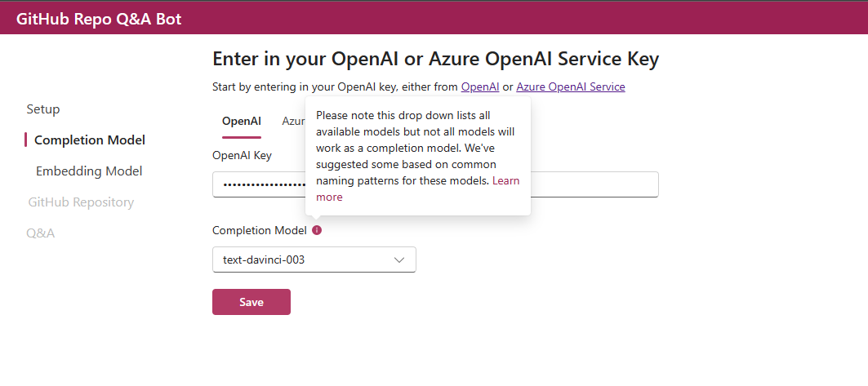The width and height of the screenshot is (868, 386).
Task: Select the OpenAI tab
Action: [242, 121]
